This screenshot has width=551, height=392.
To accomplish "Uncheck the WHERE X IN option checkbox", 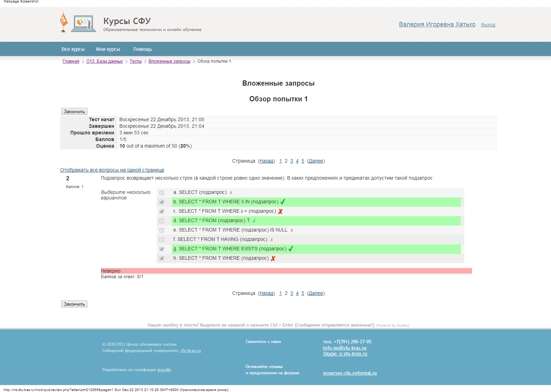I will (x=162, y=202).
